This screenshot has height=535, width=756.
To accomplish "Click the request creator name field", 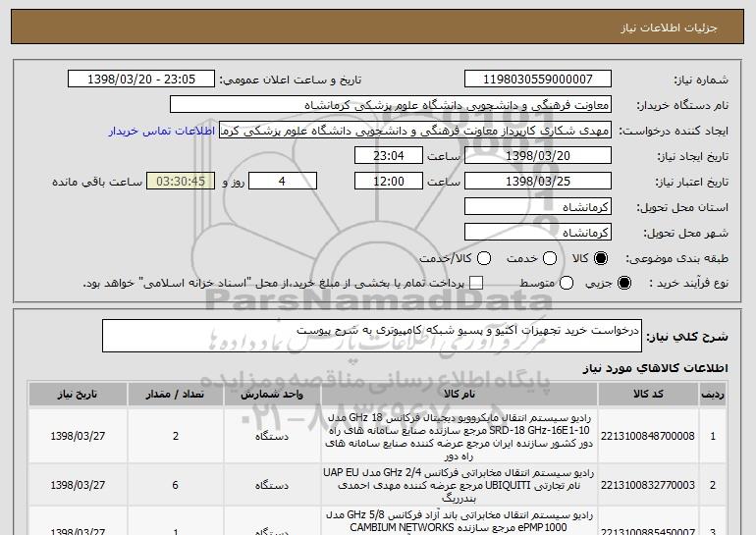I will tap(415, 131).
